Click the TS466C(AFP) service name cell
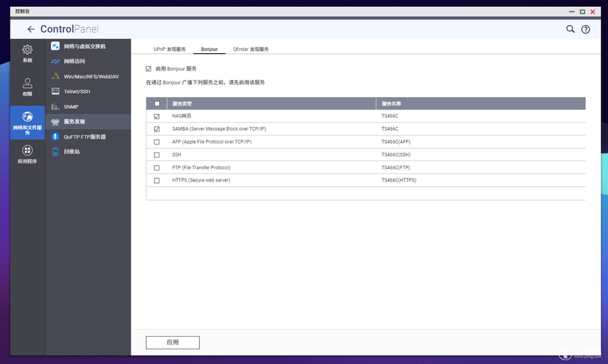 pyautogui.click(x=396, y=142)
